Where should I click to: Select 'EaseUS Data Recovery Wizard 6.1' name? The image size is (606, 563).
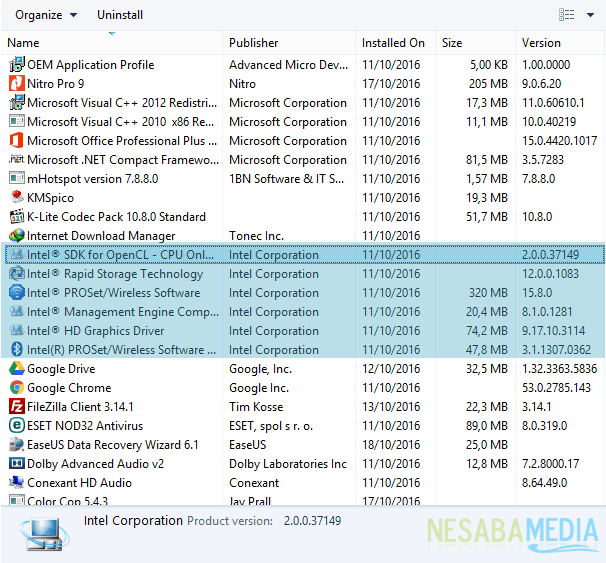coord(113,445)
